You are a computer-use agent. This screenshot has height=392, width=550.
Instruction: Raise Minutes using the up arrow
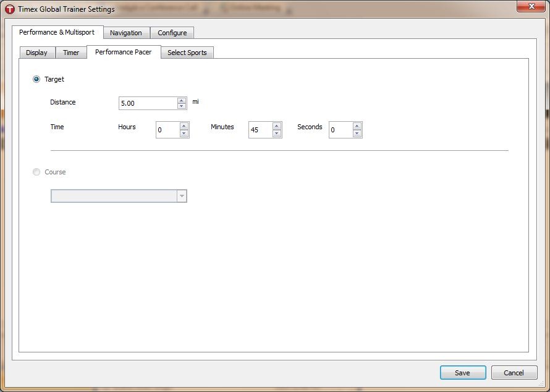point(276,126)
